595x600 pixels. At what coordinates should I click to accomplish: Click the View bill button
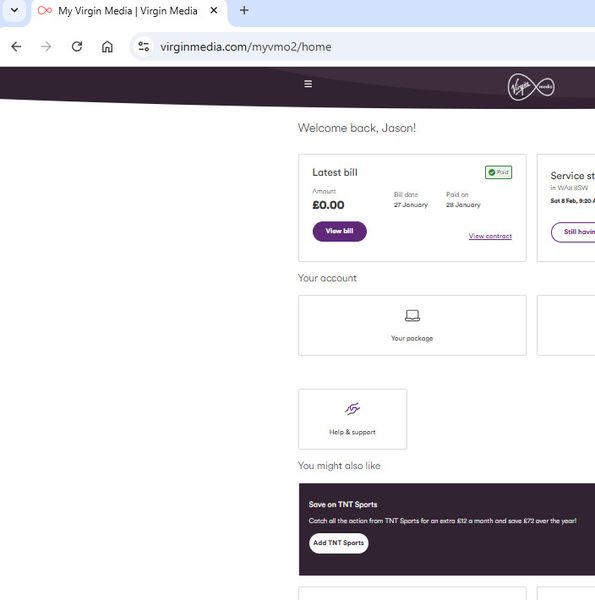(x=339, y=231)
